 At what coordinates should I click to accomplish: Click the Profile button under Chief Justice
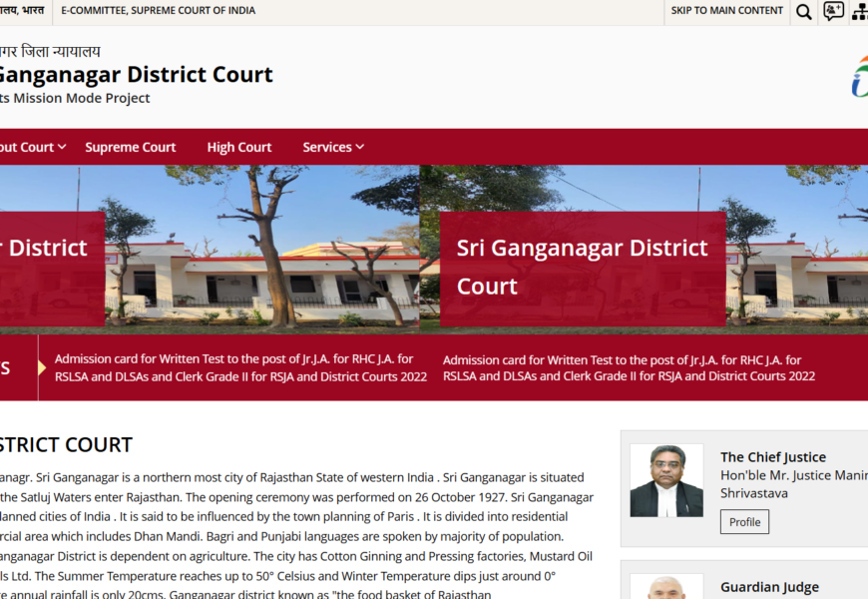tap(744, 522)
